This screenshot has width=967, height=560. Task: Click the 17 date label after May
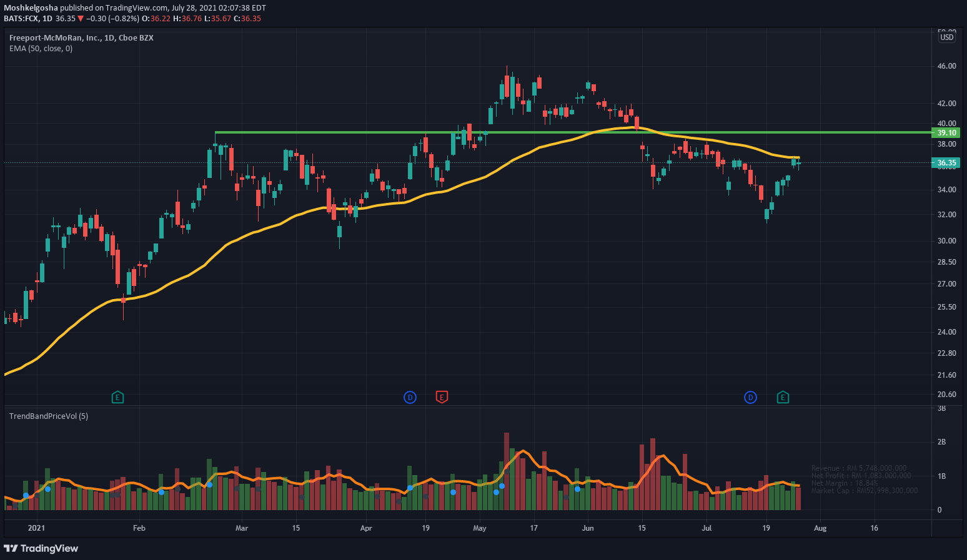[x=533, y=528]
